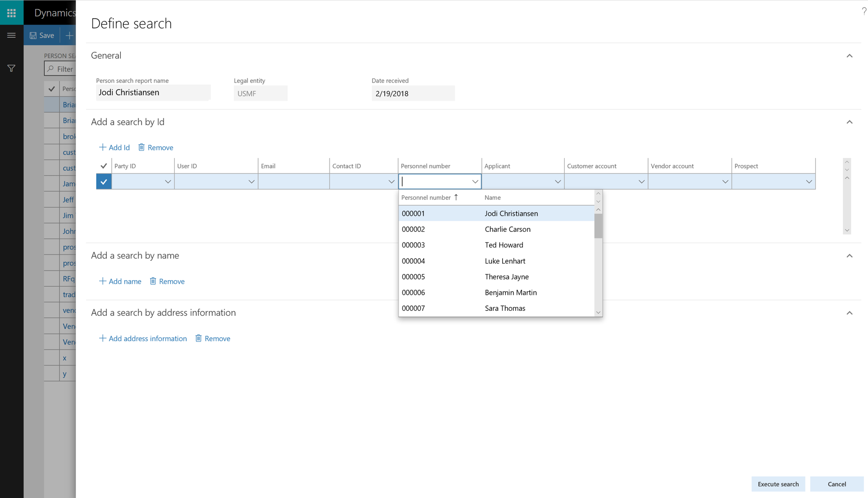This screenshot has width=868, height=498.
Task: Click Add address information
Action: point(143,339)
